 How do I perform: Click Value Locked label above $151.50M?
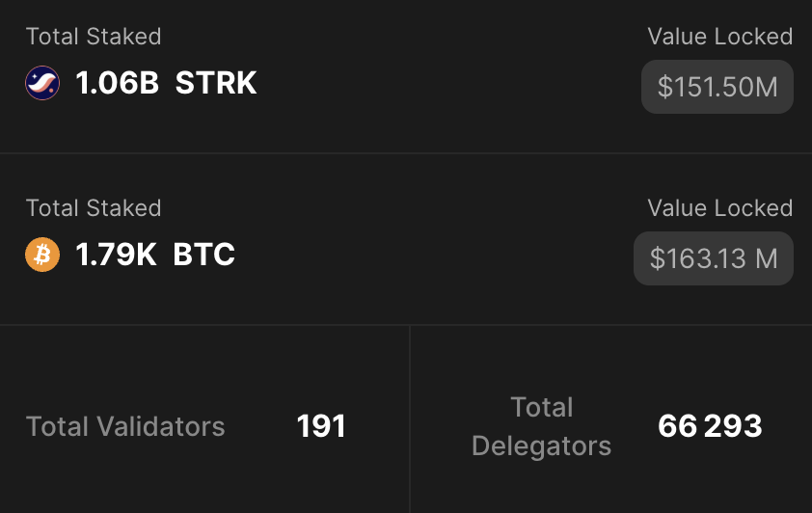coord(719,37)
